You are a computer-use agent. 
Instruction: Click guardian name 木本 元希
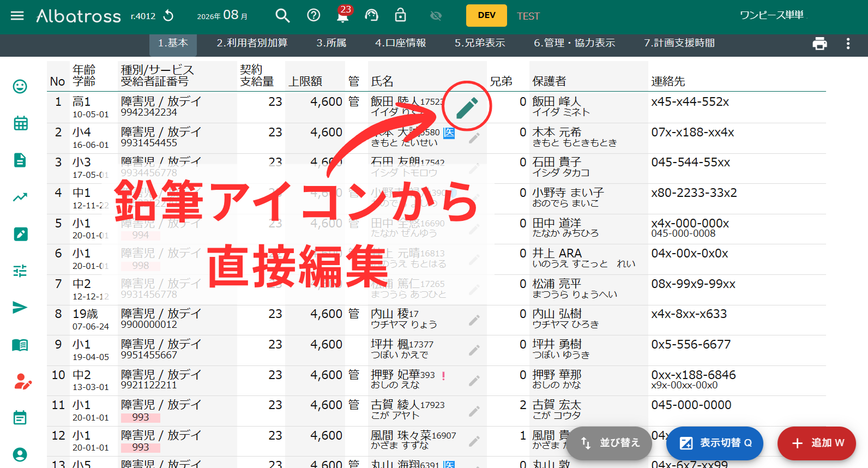point(557,132)
